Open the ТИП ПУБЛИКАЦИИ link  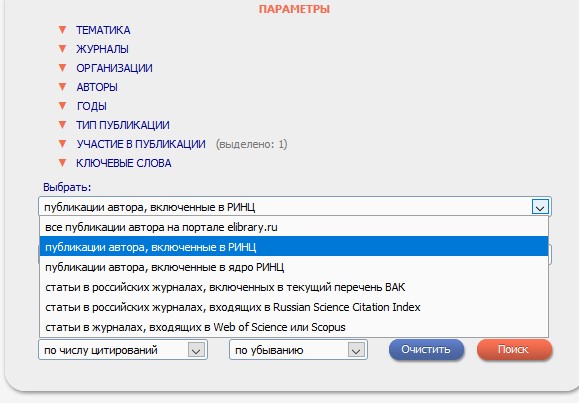(123, 125)
